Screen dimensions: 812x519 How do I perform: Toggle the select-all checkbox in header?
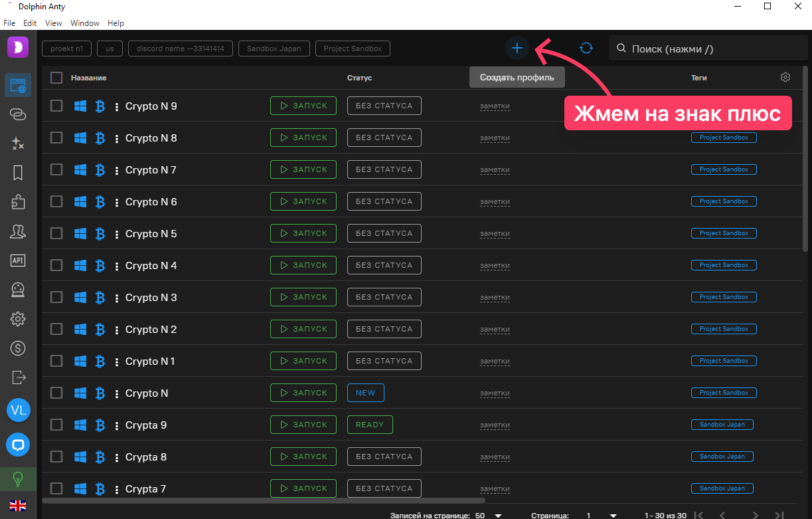pyautogui.click(x=56, y=78)
